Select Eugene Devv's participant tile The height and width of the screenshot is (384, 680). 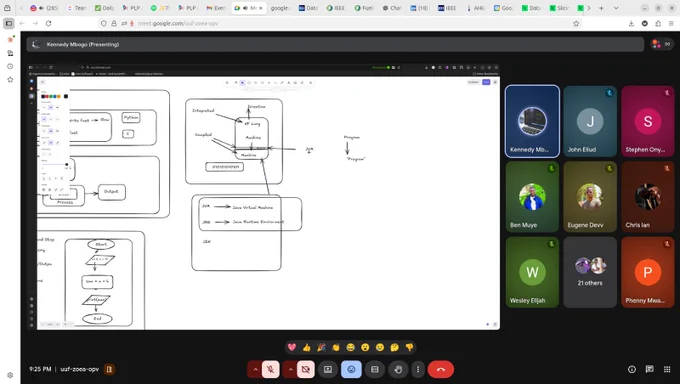(x=590, y=197)
